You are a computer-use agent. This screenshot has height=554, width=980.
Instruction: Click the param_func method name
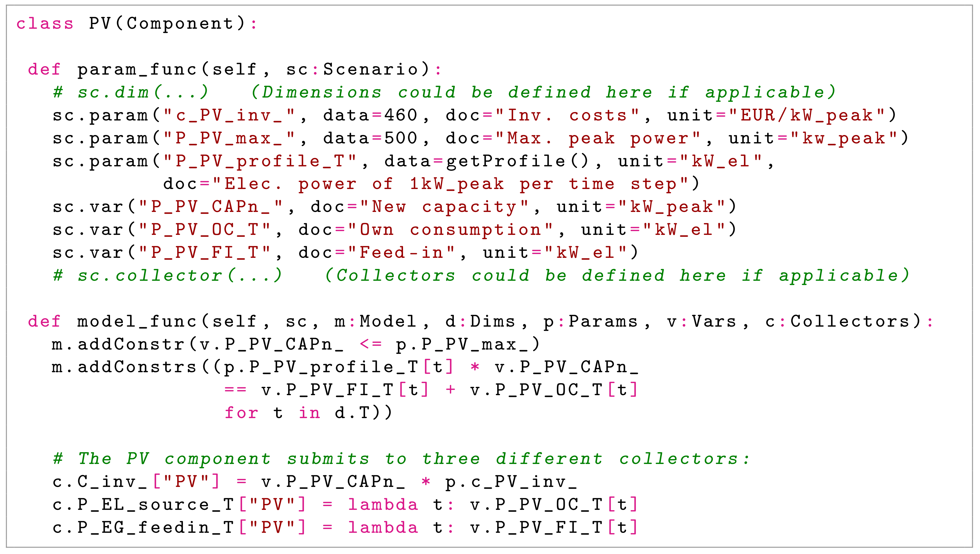tap(137, 70)
